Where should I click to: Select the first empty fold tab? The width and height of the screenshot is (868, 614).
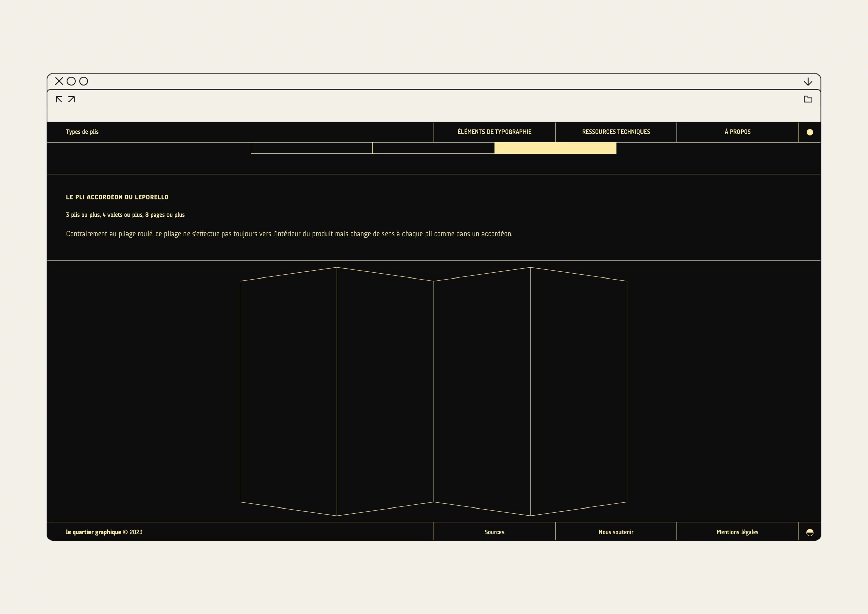pos(312,148)
